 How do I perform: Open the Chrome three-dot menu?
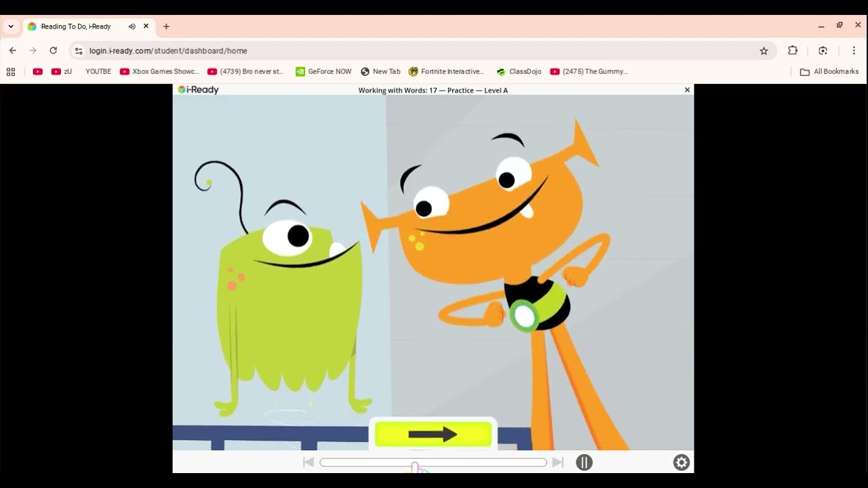854,50
